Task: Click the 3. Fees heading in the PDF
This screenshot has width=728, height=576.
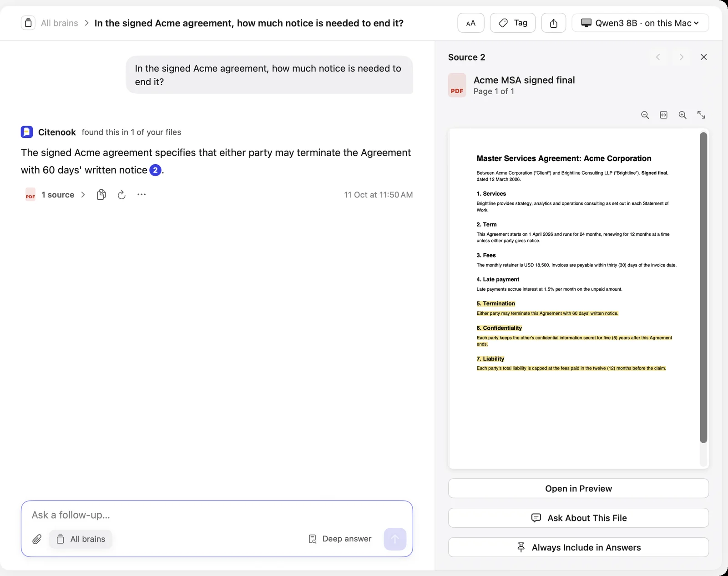Action: (486, 255)
